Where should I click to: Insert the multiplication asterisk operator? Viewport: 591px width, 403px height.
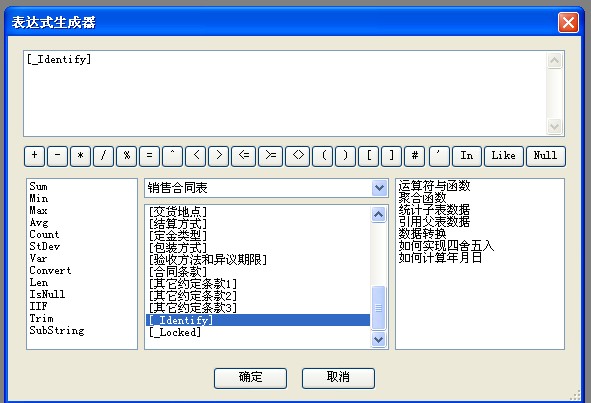click(x=81, y=156)
